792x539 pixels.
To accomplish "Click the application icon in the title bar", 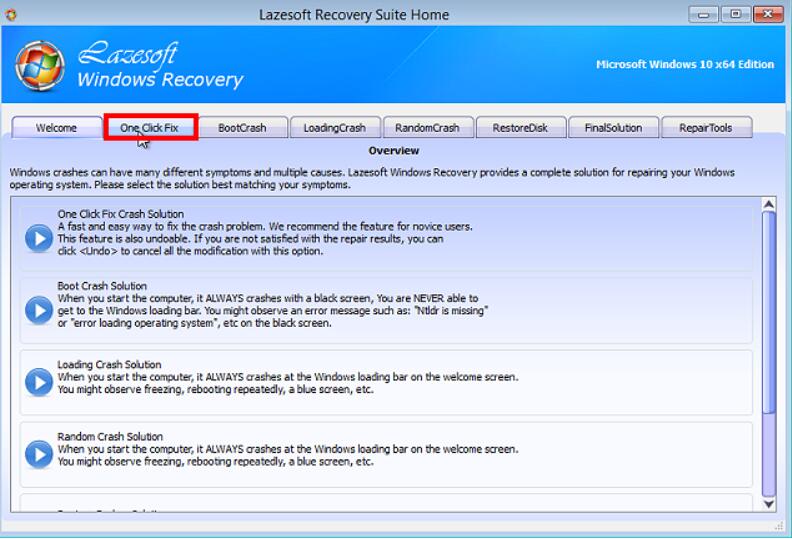I will [11, 15].
